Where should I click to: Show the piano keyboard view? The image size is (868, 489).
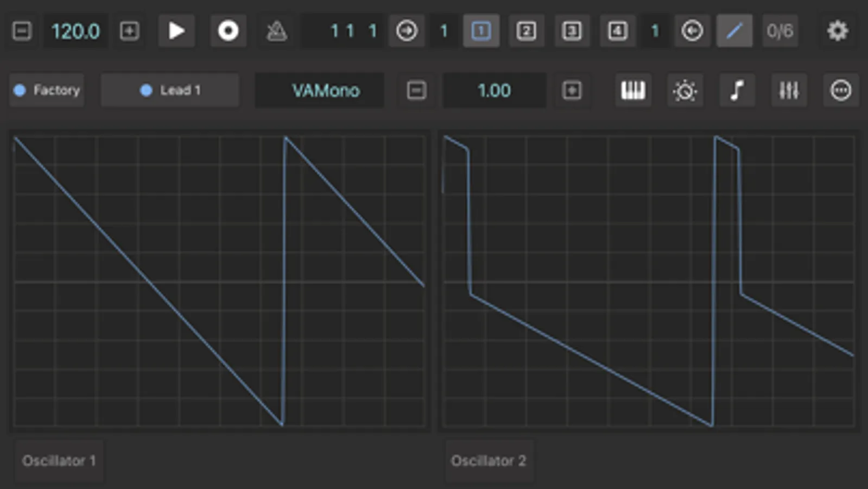[633, 90]
